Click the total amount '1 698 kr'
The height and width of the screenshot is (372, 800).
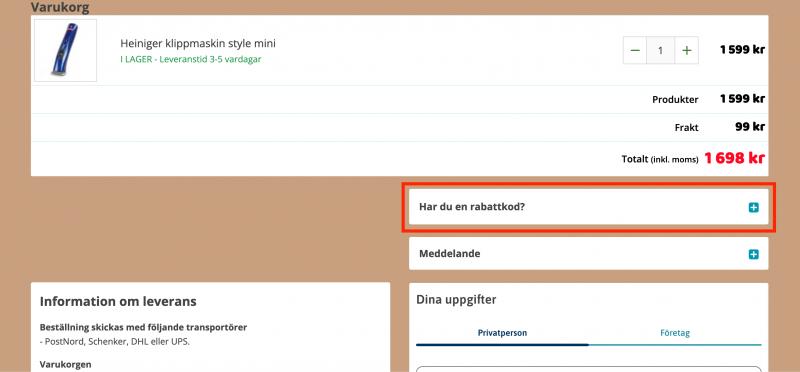735,159
